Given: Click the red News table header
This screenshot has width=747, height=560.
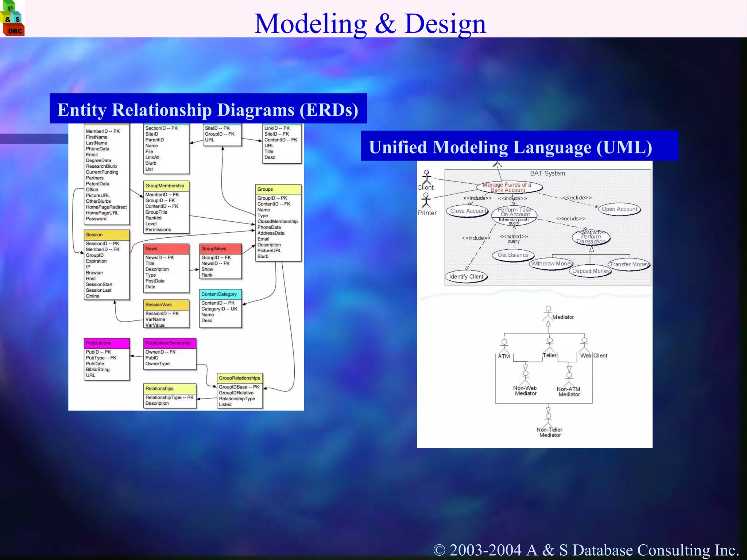Looking at the screenshot, I should pyautogui.click(x=166, y=249).
